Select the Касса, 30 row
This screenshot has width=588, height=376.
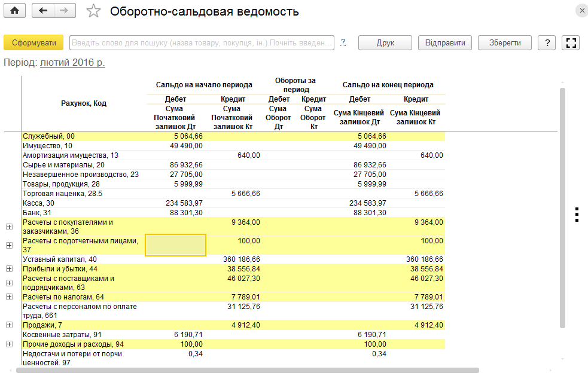click(233, 203)
